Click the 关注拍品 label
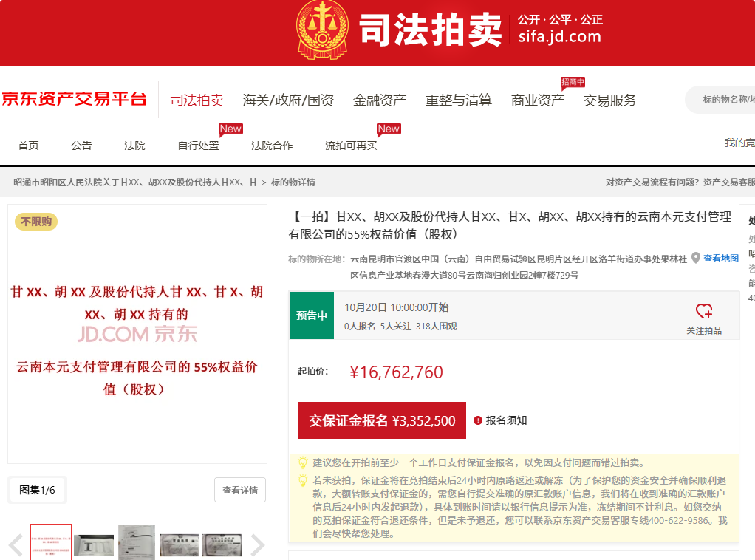Image resolution: width=755 pixels, height=560 pixels. (704, 330)
